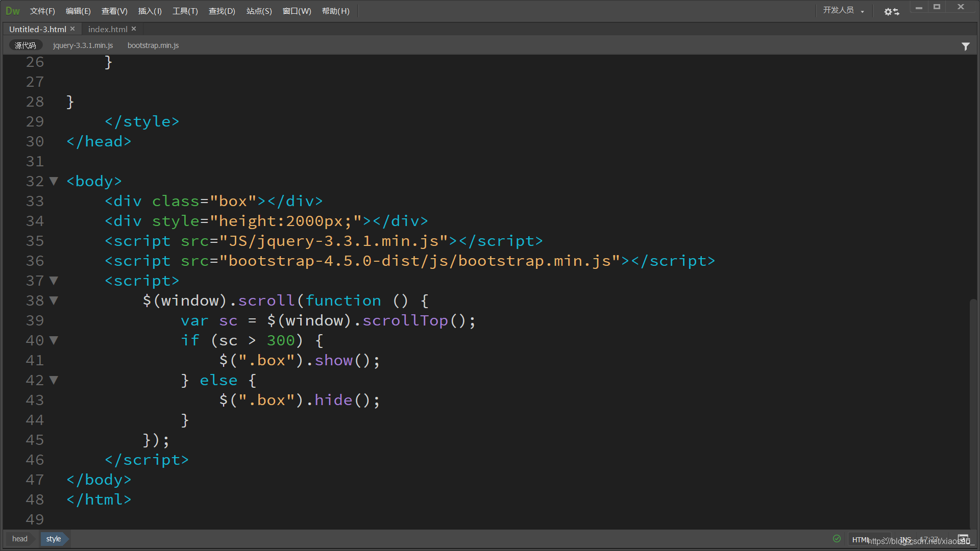
Task: Click the style button in status bar
Action: pyautogui.click(x=53, y=538)
